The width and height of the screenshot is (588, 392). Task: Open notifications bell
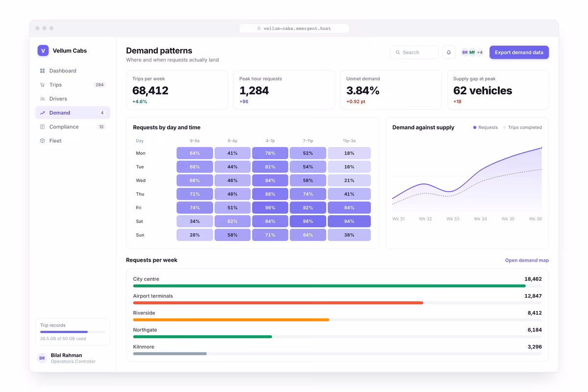449,52
